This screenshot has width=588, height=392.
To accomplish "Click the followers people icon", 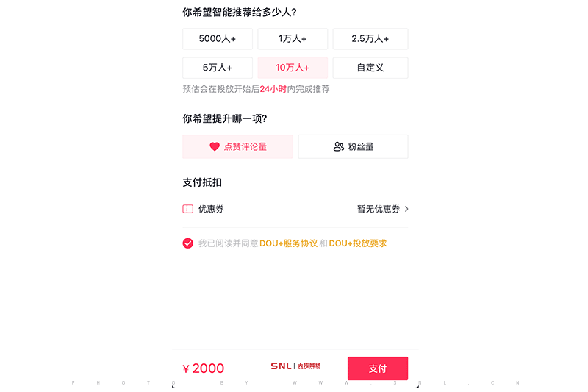I will [x=339, y=147].
